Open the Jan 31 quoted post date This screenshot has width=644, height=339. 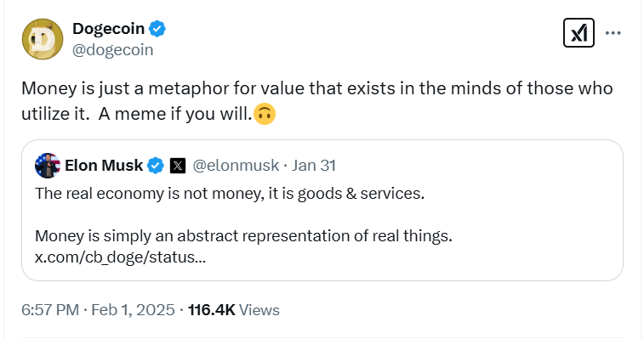pos(314,166)
